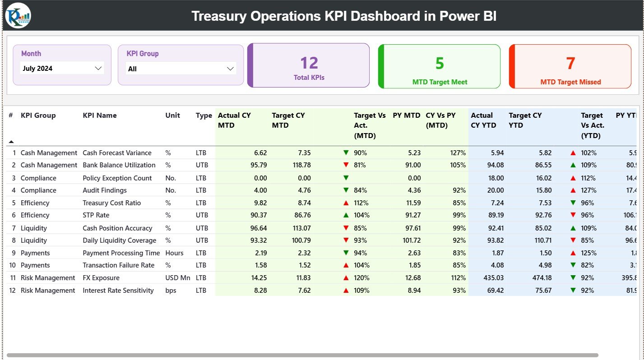Select the Total KPIs card showing 12
644x360 pixels.
coord(308,65)
